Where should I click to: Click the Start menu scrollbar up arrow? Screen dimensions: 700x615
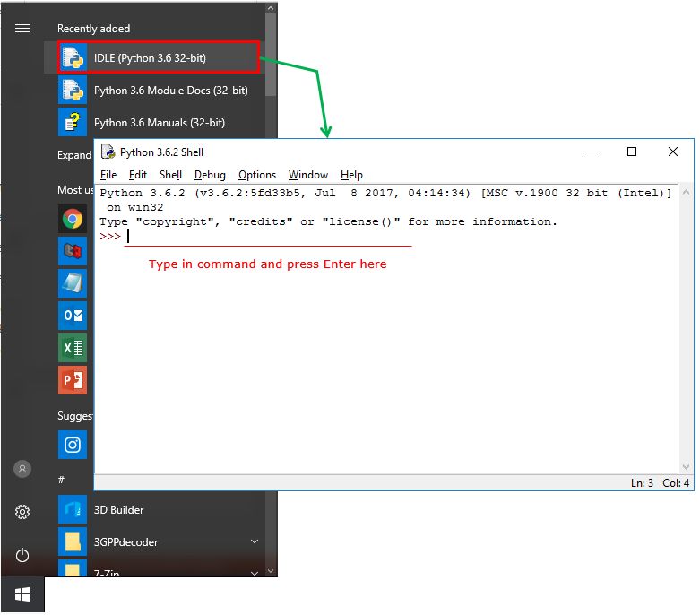(271, 8)
